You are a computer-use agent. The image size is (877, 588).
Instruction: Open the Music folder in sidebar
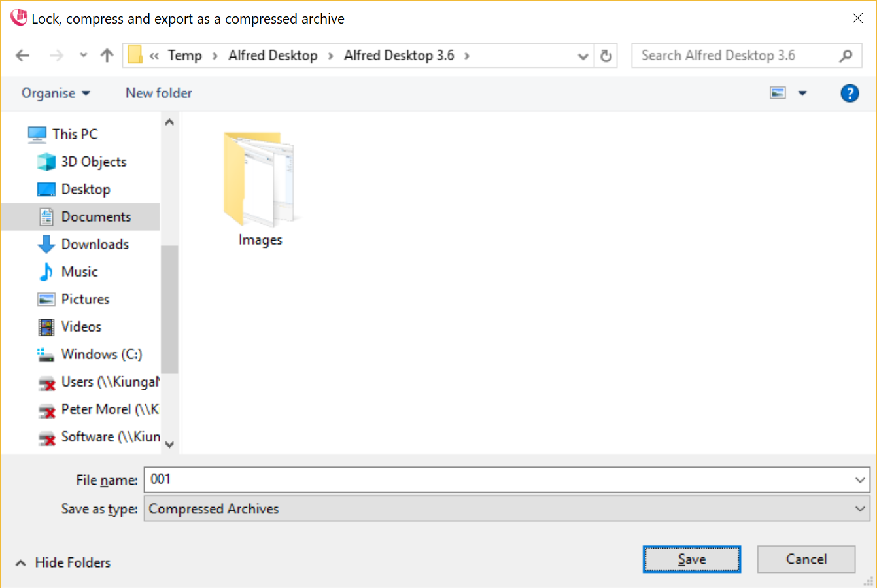79,271
